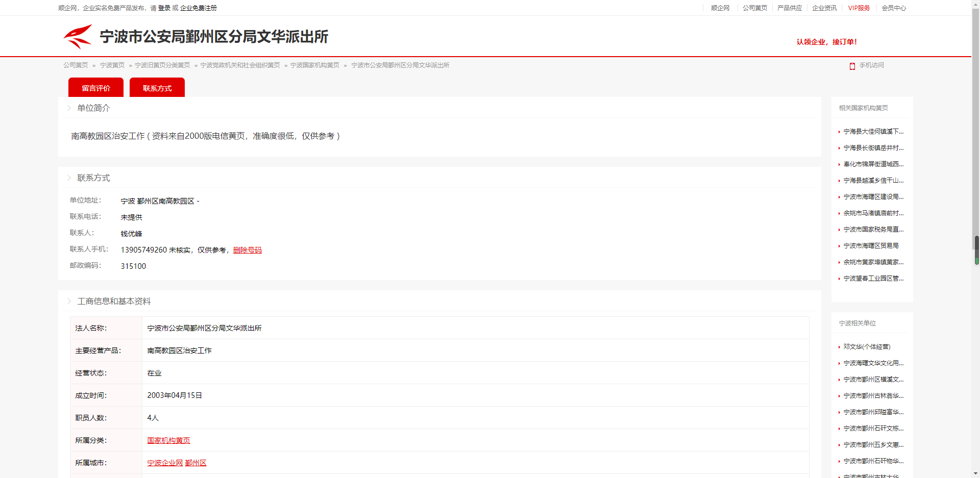The height and width of the screenshot is (478, 980).
Task: Open sidebar link 宁波望春工业园区管...
Action: tap(873, 279)
